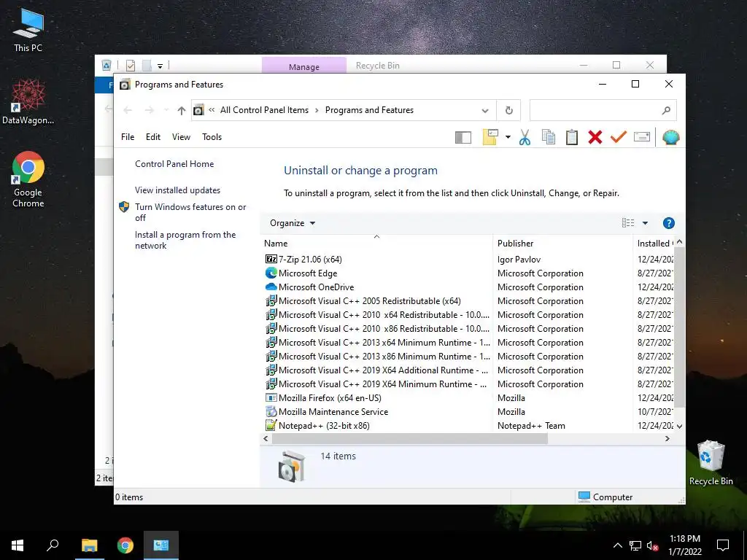
Task: Open the Edit menu
Action: pos(153,137)
